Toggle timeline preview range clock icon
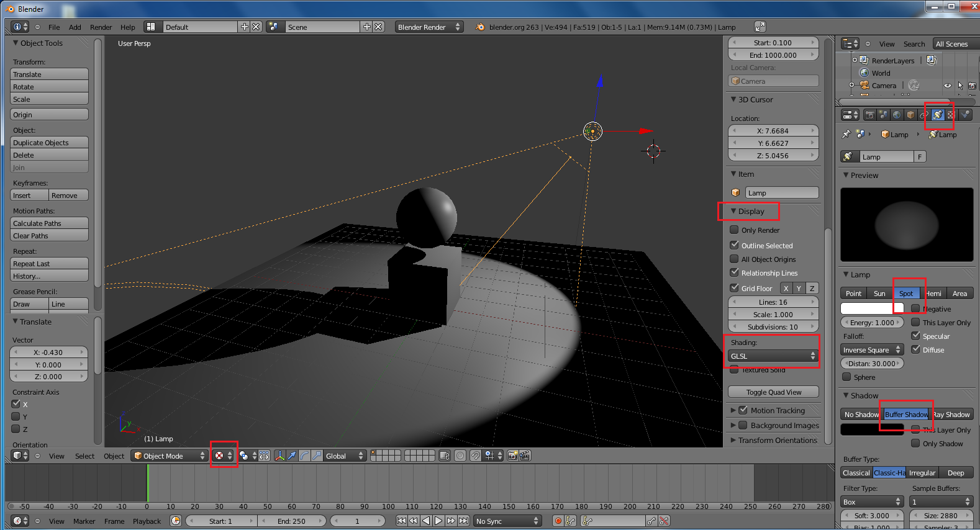 coord(176,521)
